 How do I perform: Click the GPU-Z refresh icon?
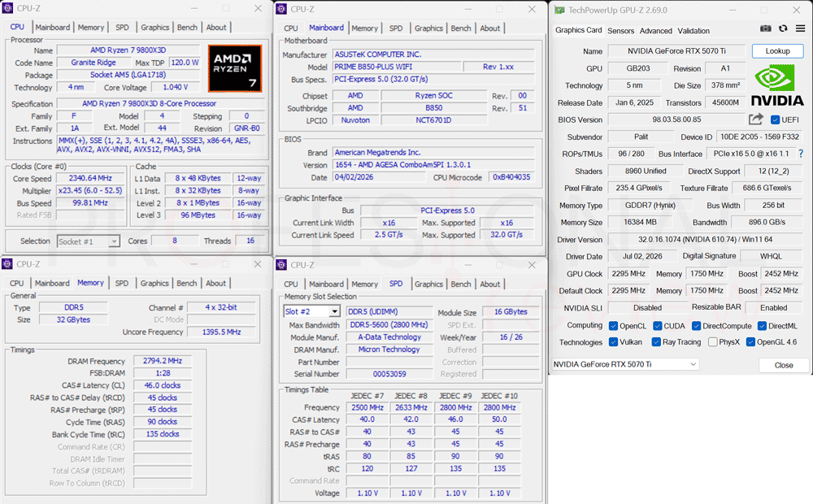click(x=783, y=28)
